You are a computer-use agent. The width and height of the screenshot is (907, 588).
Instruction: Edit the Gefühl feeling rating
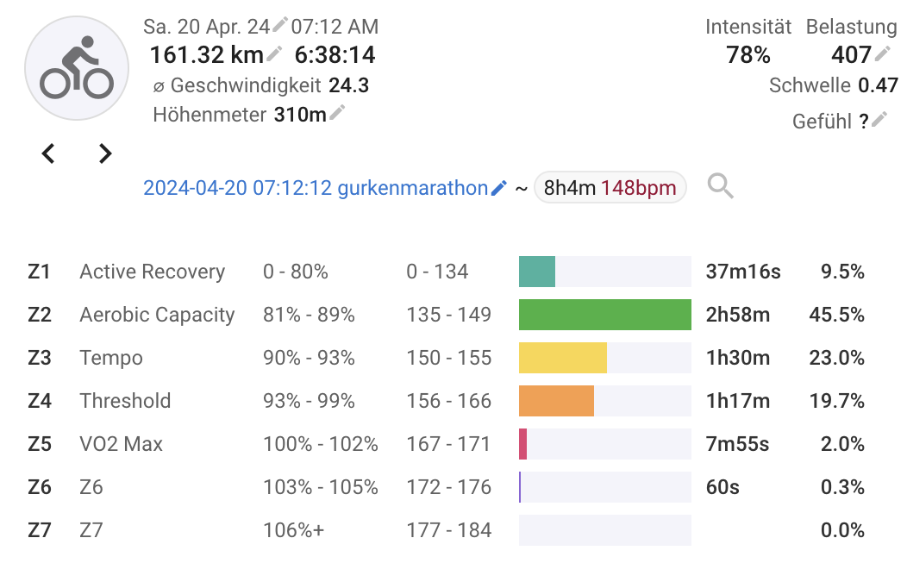coord(879,120)
